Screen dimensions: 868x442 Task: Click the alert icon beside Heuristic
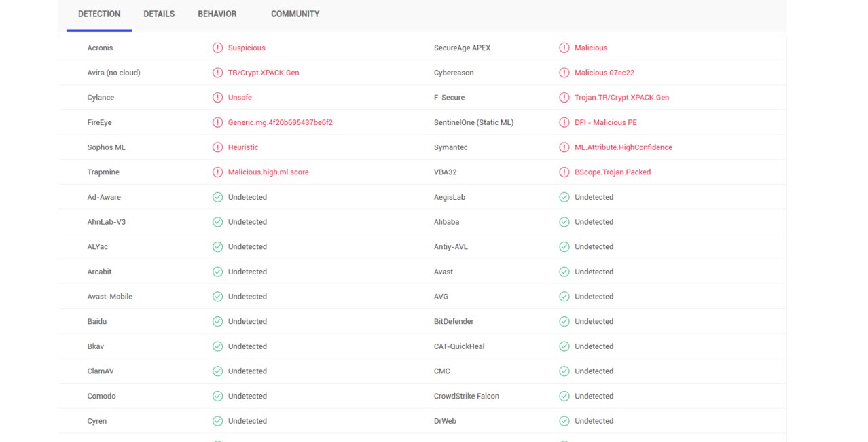tap(217, 147)
